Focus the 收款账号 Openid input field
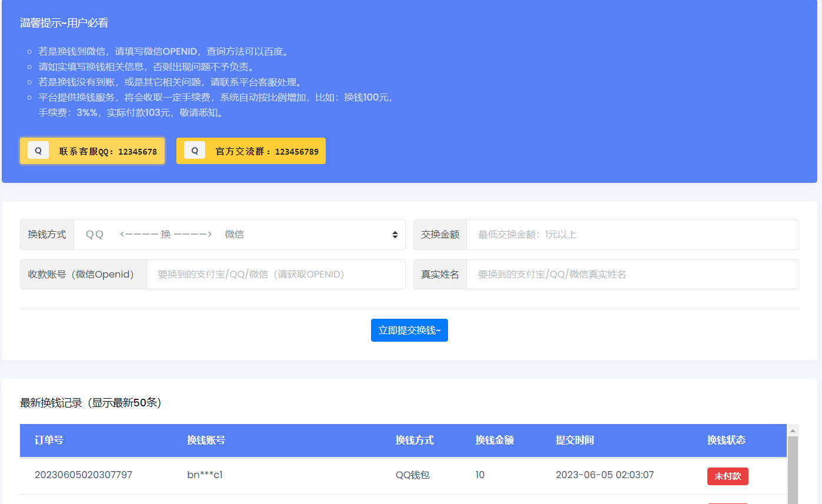 pyautogui.click(x=276, y=275)
